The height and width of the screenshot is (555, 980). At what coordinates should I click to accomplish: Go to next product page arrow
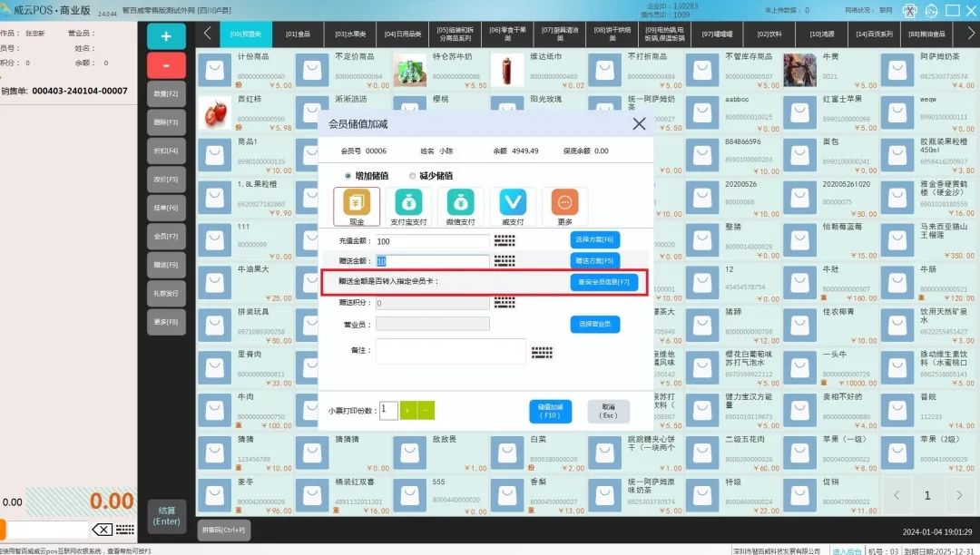[x=959, y=496]
